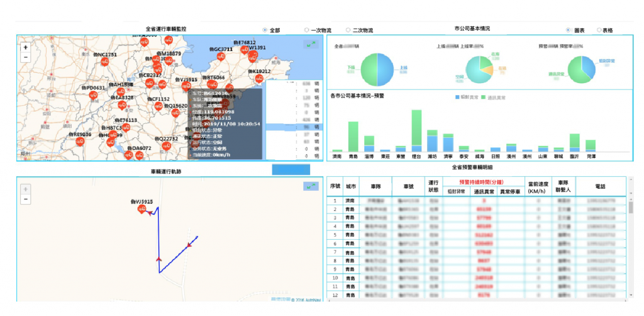Click the vehicle marker labeled 魯GC3711

[221, 56]
